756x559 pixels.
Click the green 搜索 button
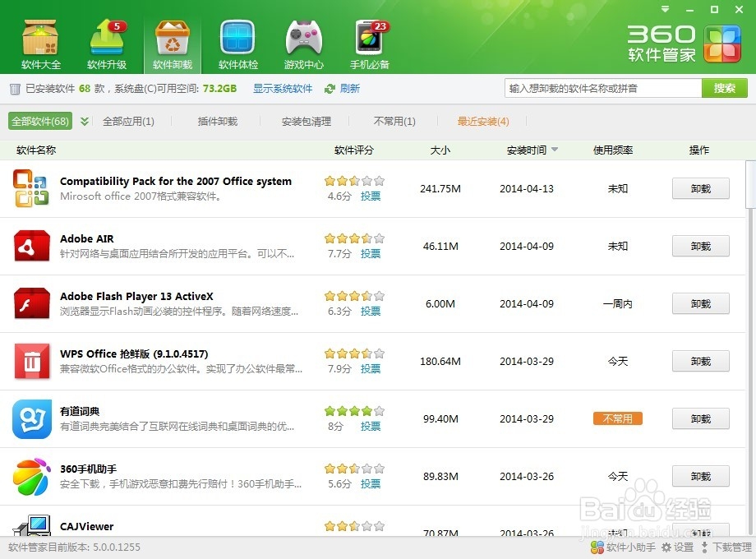click(724, 88)
